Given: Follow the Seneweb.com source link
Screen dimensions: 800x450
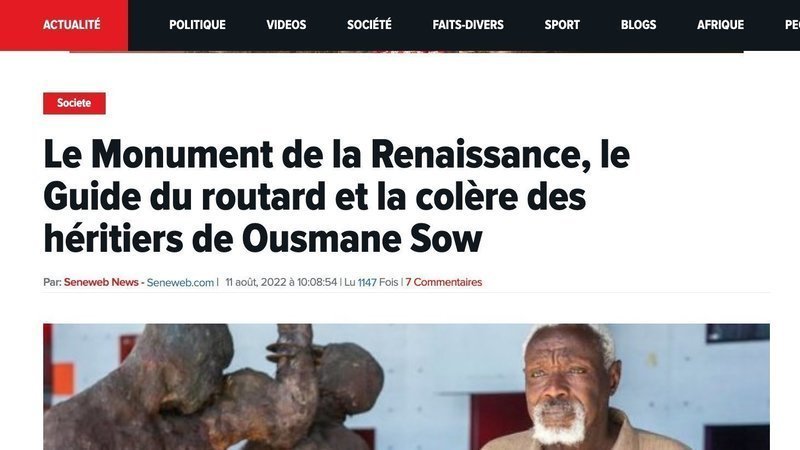Looking at the screenshot, I should click(x=180, y=283).
